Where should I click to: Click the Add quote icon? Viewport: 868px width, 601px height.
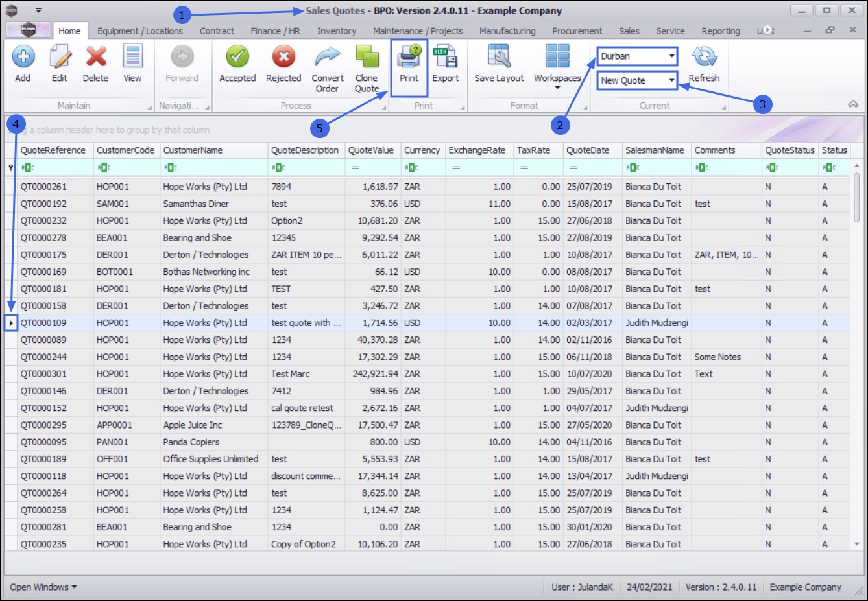coord(23,57)
